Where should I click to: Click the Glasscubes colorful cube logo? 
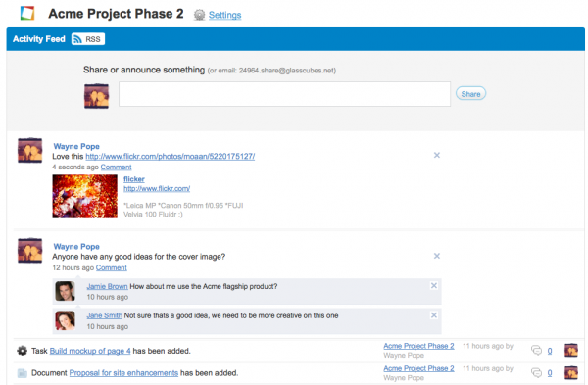click(x=27, y=13)
